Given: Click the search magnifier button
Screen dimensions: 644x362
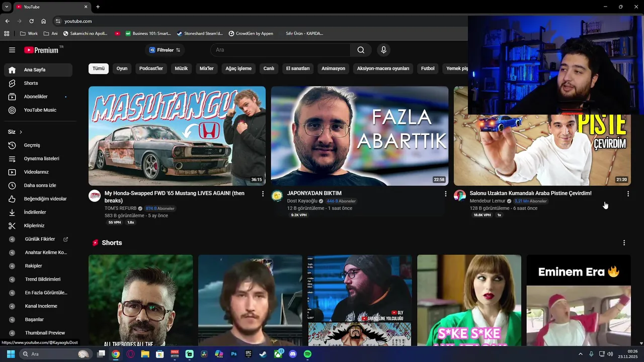Looking at the screenshot, I should [x=361, y=50].
